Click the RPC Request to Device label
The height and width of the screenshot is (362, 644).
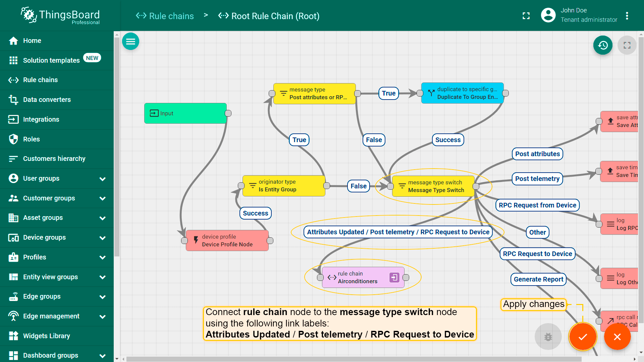(537, 254)
